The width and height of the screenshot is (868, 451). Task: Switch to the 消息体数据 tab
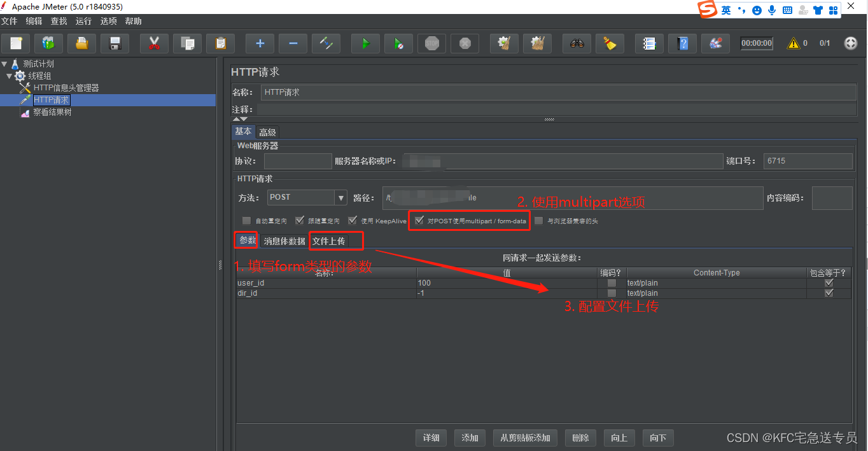click(284, 241)
